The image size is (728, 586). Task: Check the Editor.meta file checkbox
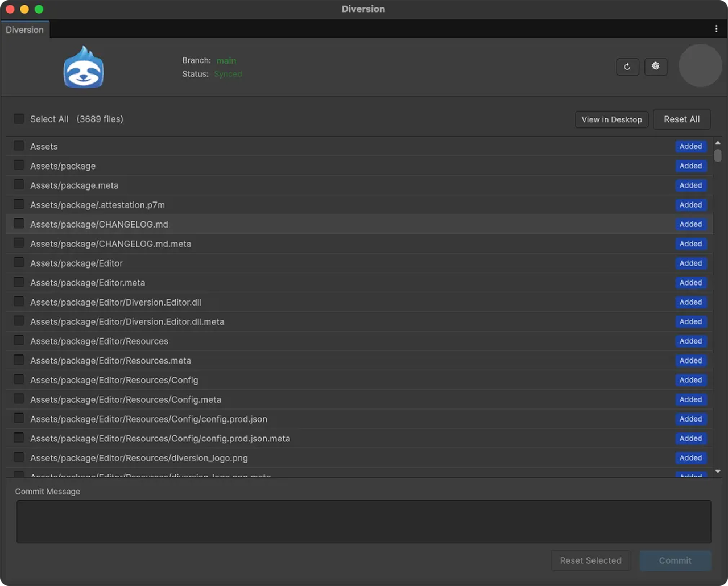tap(19, 282)
